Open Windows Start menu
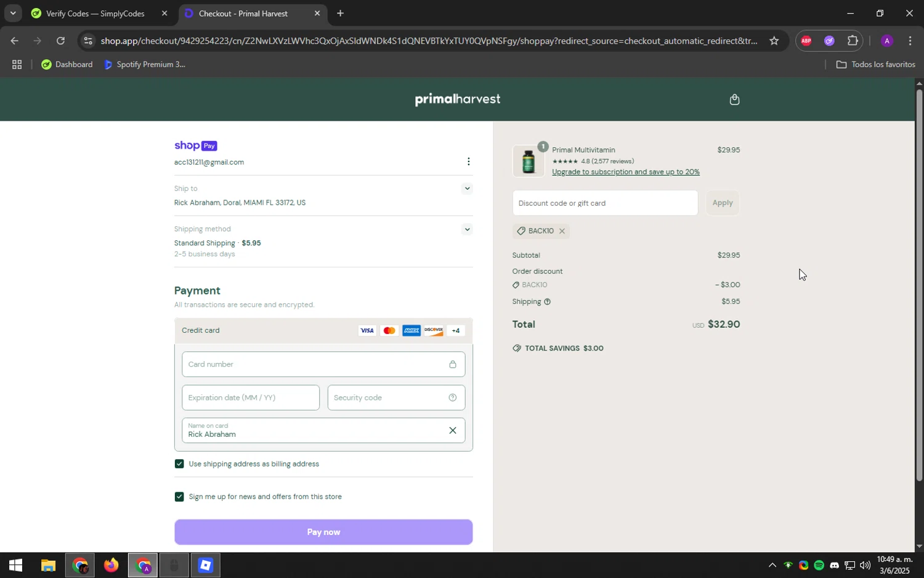This screenshot has height=578, width=924. [x=15, y=565]
